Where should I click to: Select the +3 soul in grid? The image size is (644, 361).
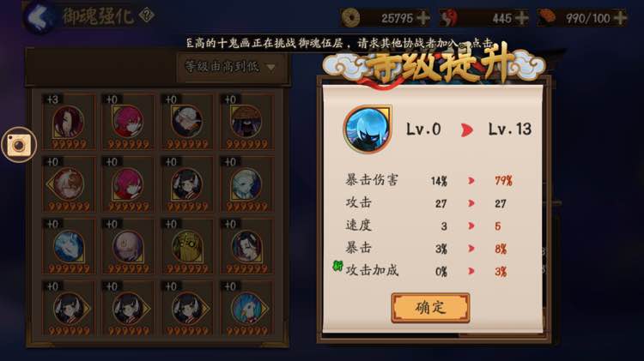(x=68, y=122)
